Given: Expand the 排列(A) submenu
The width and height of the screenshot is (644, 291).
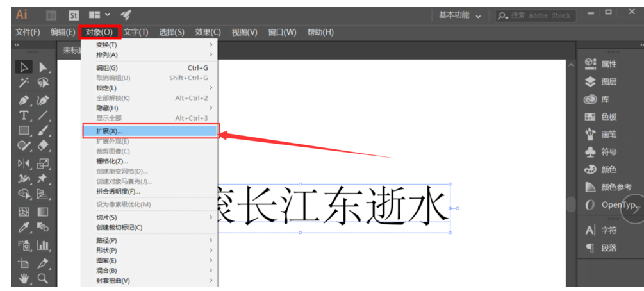Looking at the screenshot, I should point(149,54).
